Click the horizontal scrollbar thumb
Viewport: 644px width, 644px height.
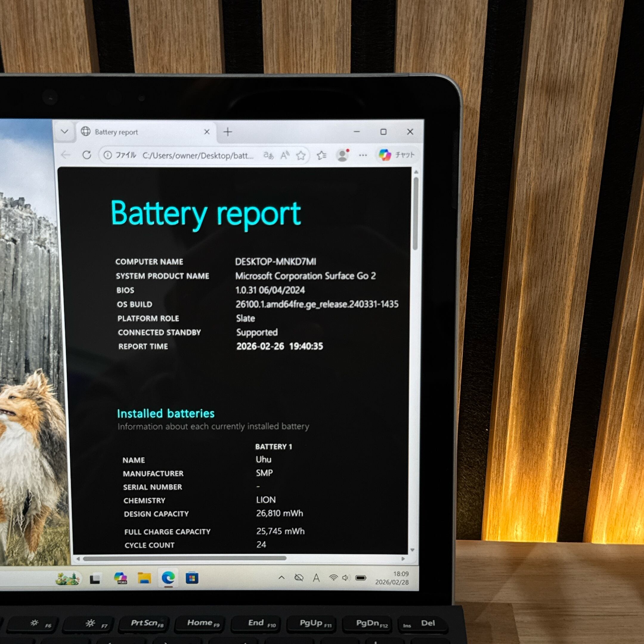tap(184, 558)
